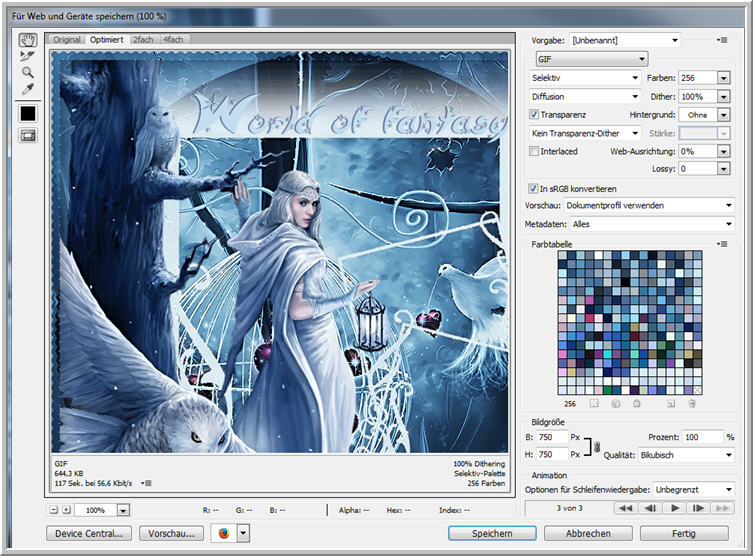Open the Dither 100% dropdown arrow
Viewport: 753px width, 556px height.
tap(724, 97)
